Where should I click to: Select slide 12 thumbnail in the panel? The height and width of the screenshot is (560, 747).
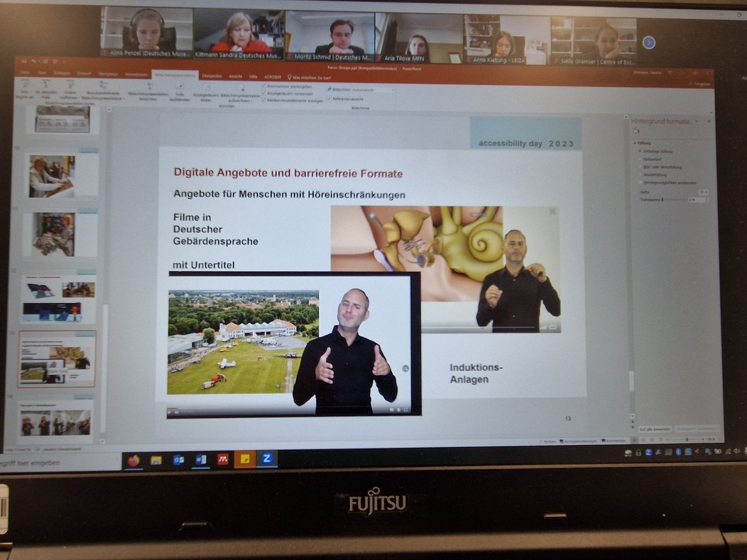[x=59, y=298]
